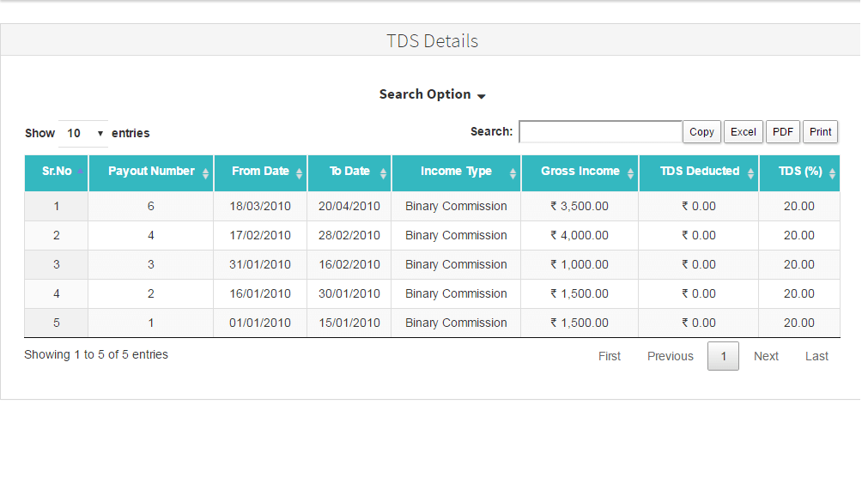Screen dimensions: 868x477
Task: Go to Previous page of results
Action: (x=670, y=356)
